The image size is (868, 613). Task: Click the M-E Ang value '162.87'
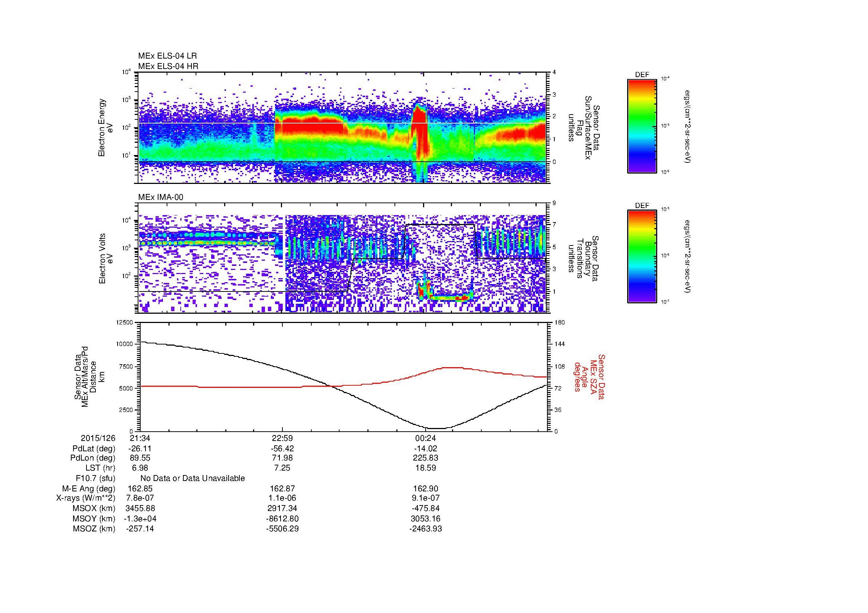click(x=282, y=489)
